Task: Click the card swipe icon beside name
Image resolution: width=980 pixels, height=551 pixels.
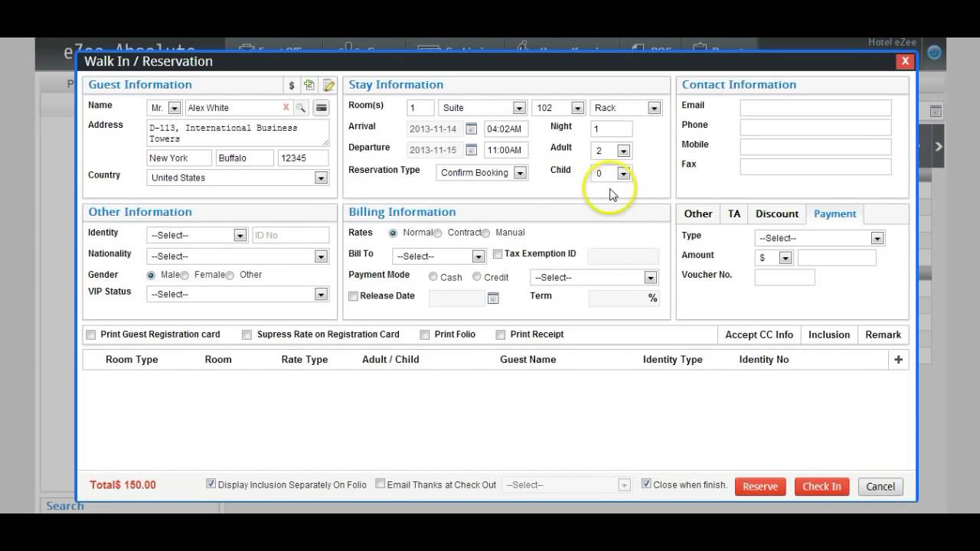Action: click(x=322, y=108)
